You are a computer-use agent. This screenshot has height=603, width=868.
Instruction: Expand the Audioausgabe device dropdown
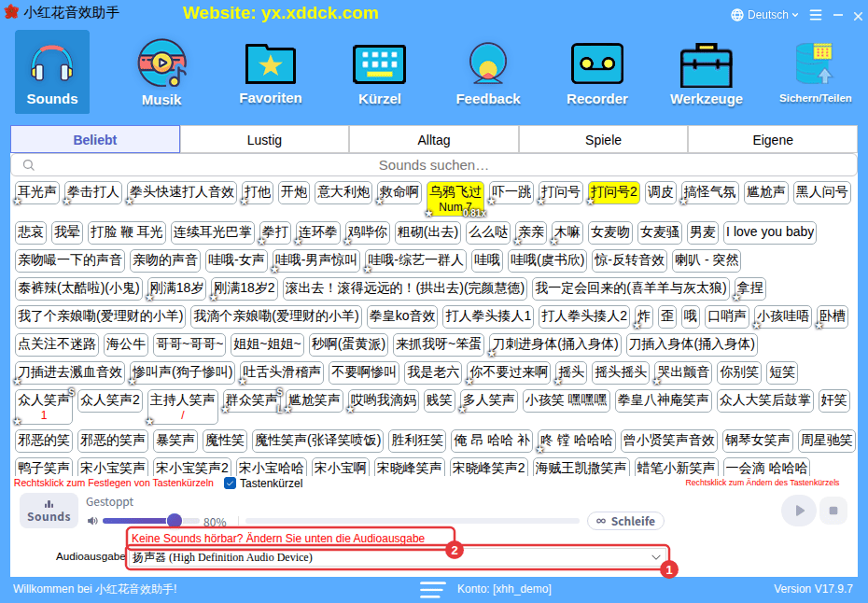point(398,557)
